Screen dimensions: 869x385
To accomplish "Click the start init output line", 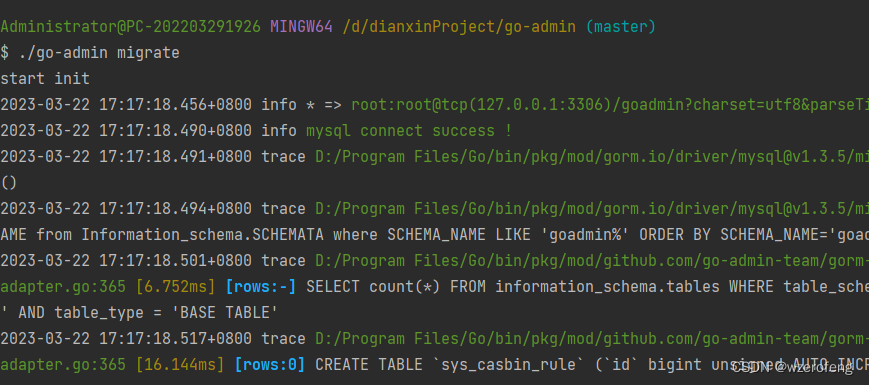I will 45,79.
